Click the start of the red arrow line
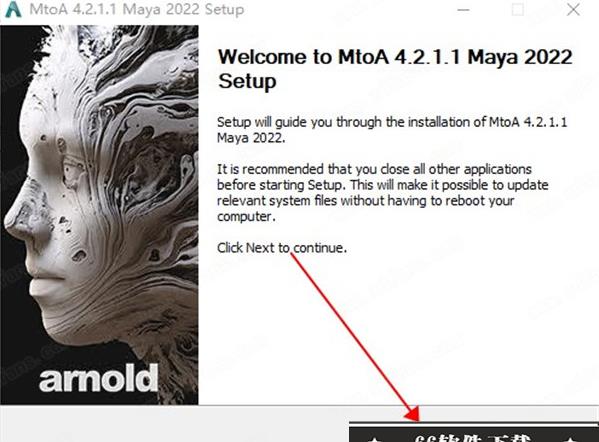 click(293, 255)
